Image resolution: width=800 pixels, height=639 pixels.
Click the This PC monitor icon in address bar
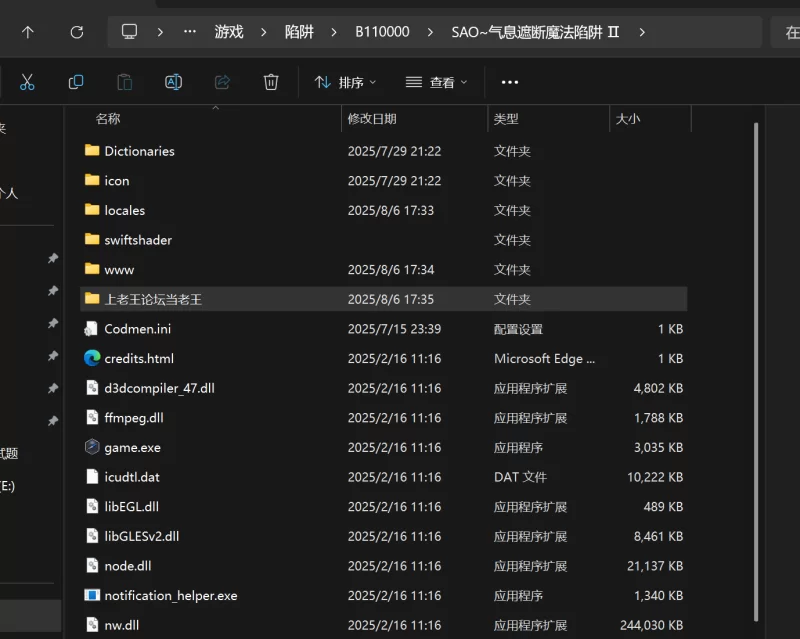point(129,32)
